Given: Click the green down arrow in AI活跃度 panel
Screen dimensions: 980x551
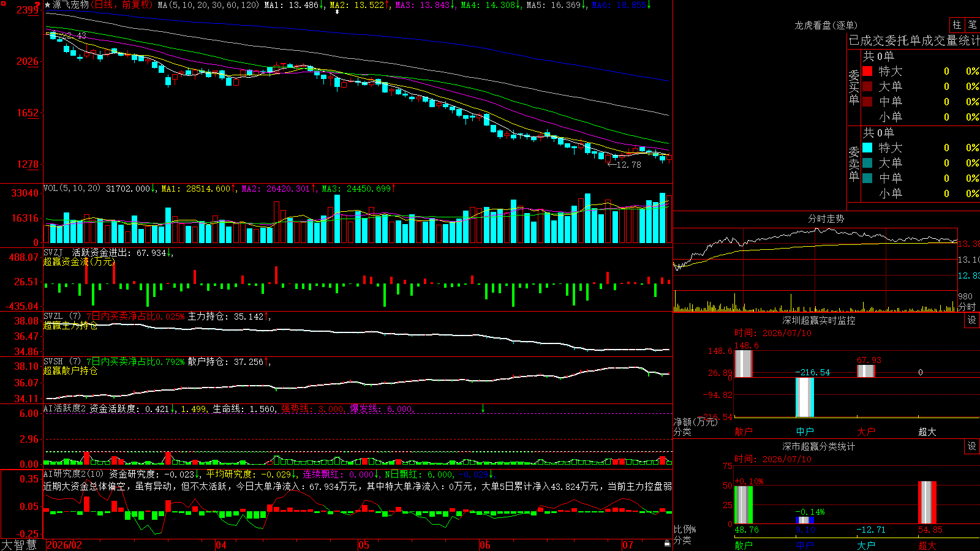Looking at the screenshot, I should (x=483, y=408).
